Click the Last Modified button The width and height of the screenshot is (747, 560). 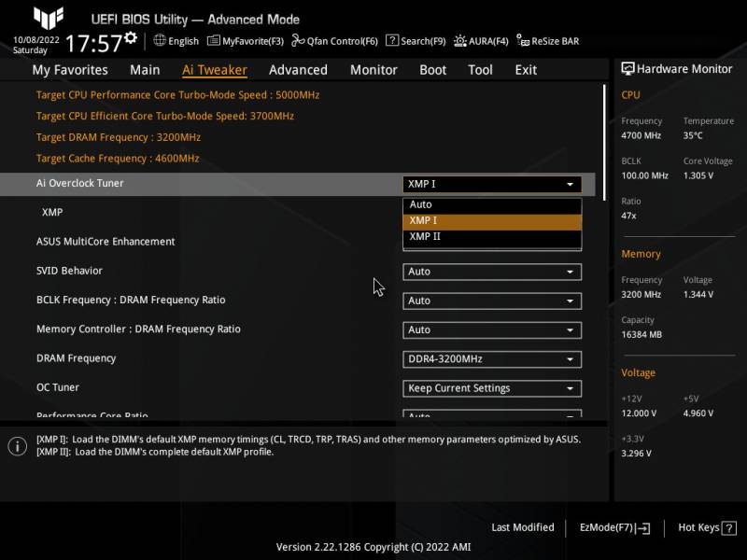(523, 527)
